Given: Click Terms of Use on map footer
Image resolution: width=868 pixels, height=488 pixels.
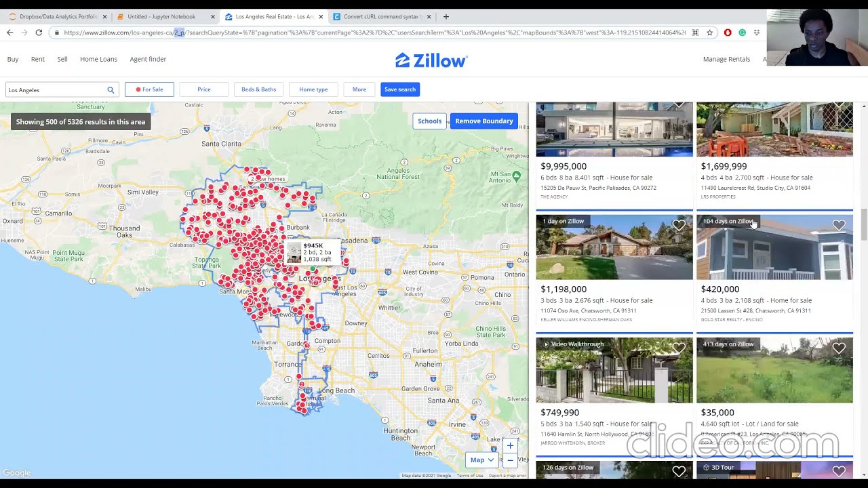Looking at the screenshot, I should point(470,476).
